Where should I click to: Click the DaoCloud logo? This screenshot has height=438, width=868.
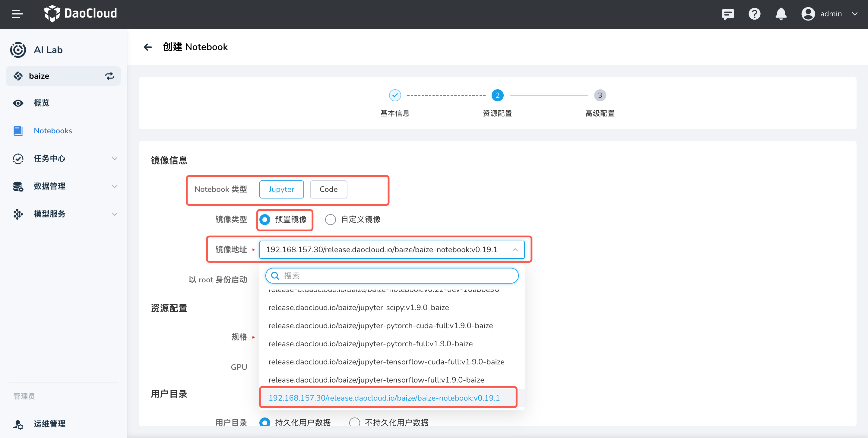point(80,14)
